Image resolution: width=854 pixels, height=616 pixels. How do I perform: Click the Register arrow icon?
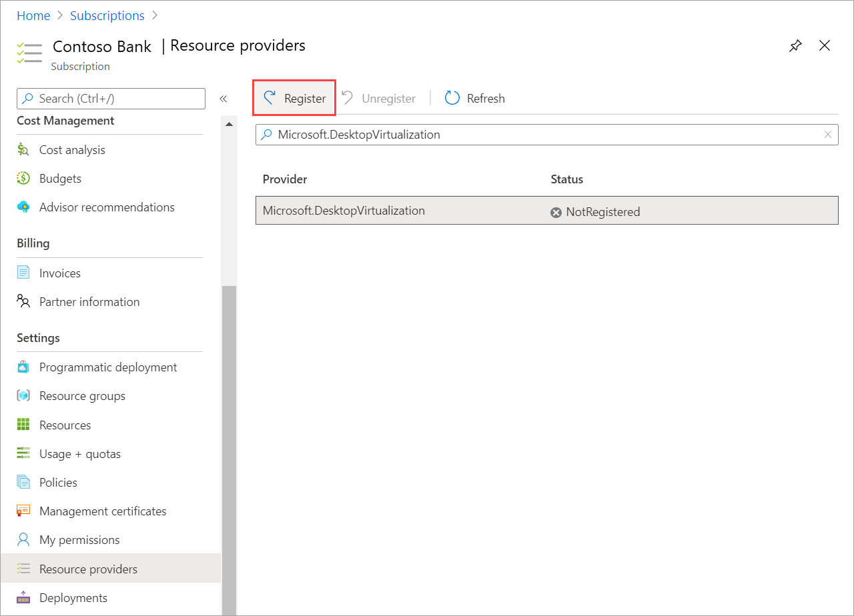click(270, 98)
